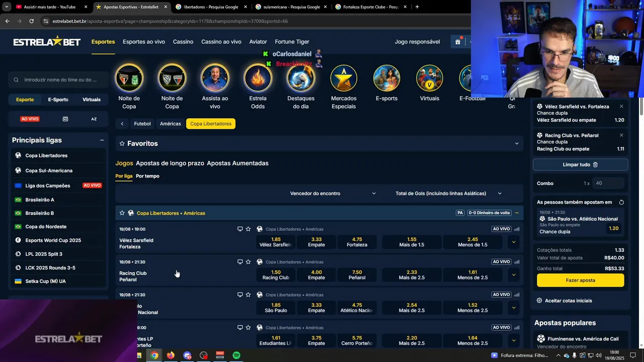The image size is (644, 362).
Task: Open Esportes ao vivo in top navigation
Action: coord(144,42)
